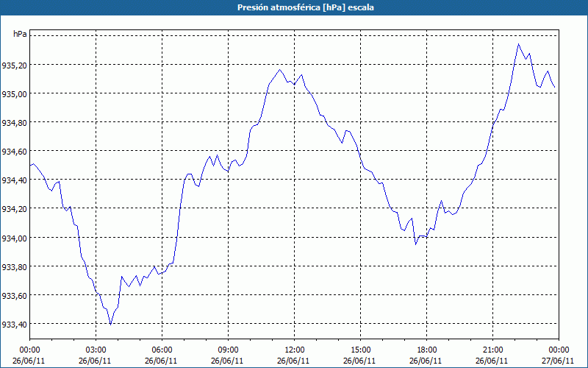Select the 933,80 y-axis value
This screenshot has height=368, width=588.
point(14,267)
